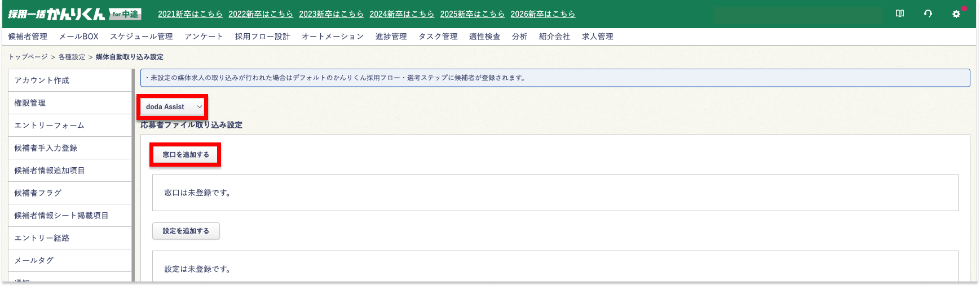Viewport: 980px width, 286px height.
Task: Open the メールBOX menu
Action: point(78,37)
